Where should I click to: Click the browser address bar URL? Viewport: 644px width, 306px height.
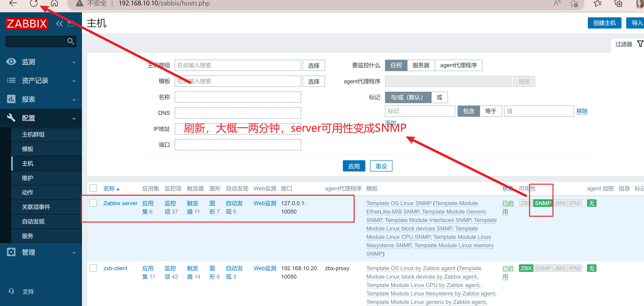(x=164, y=3)
